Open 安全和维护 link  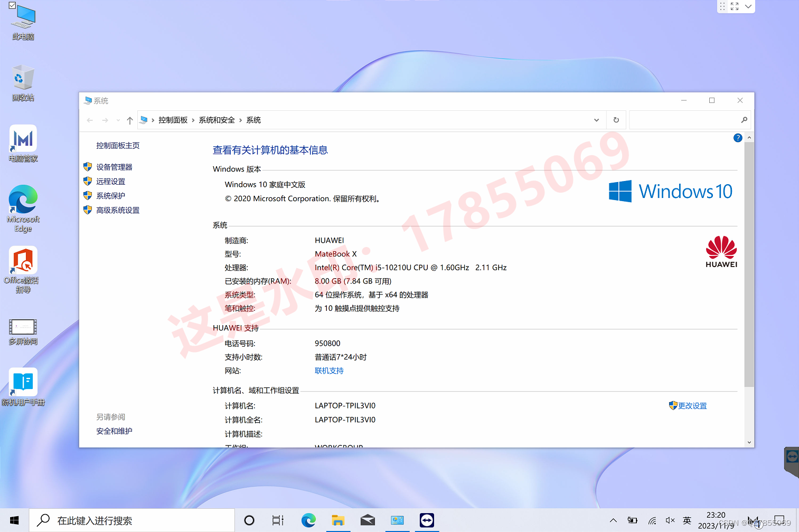114,431
